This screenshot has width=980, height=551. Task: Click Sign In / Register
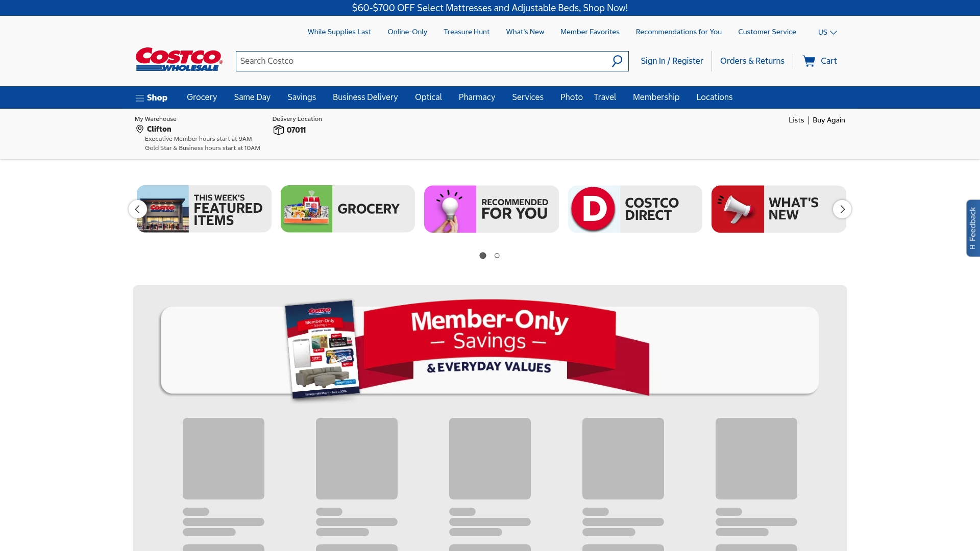[672, 61]
